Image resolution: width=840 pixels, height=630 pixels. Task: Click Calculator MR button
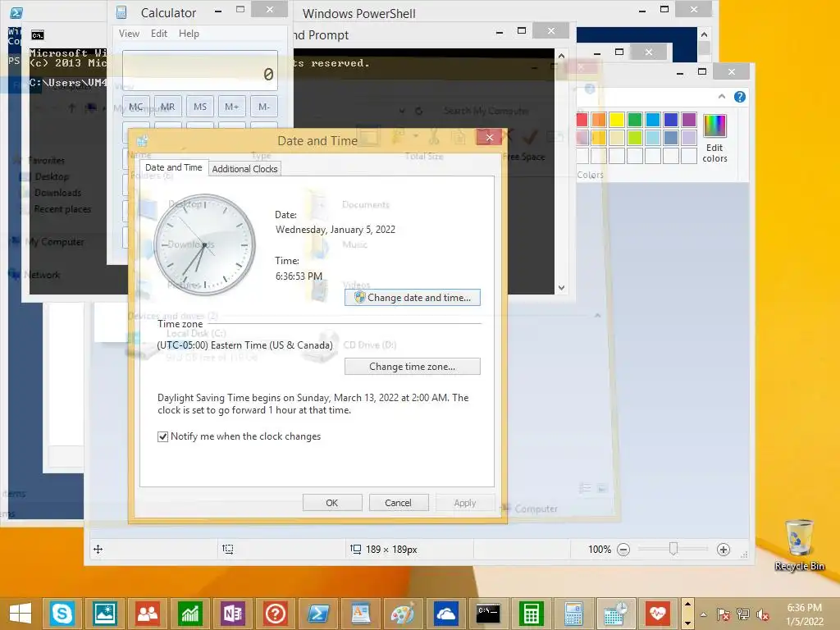pyautogui.click(x=167, y=107)
